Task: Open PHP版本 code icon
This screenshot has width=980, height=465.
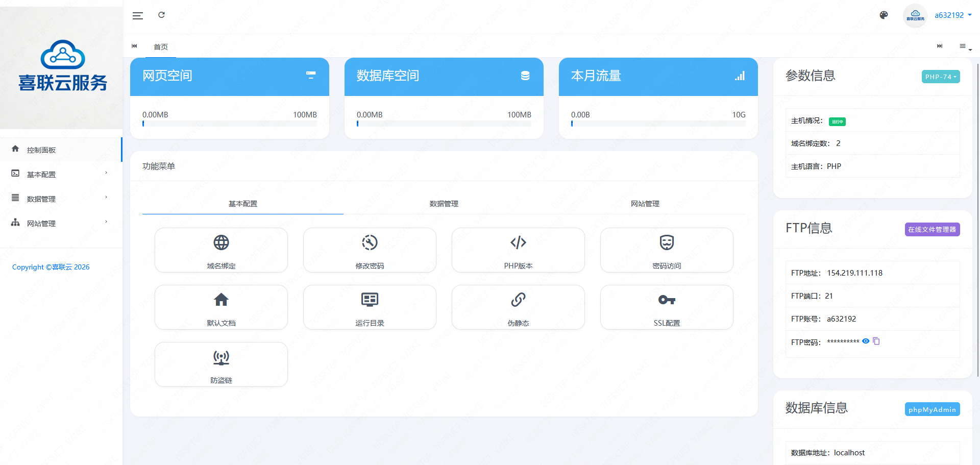Action: coord(518,243)
